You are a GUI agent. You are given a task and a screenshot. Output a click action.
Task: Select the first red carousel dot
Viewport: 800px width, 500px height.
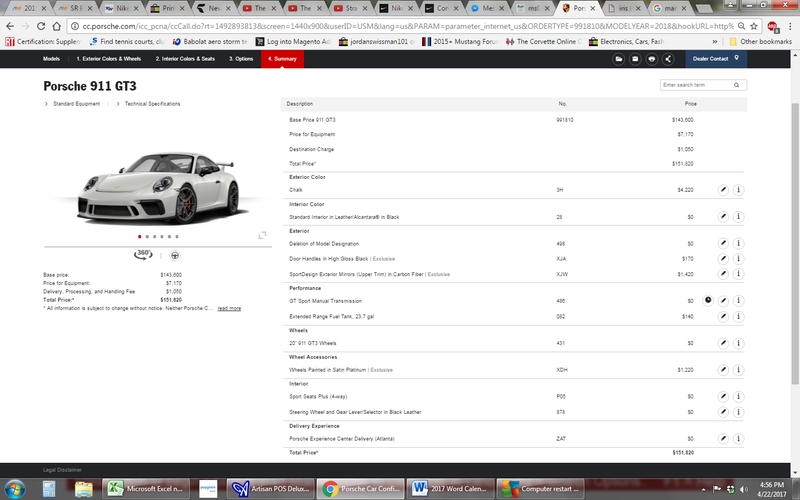pos(139,237)
